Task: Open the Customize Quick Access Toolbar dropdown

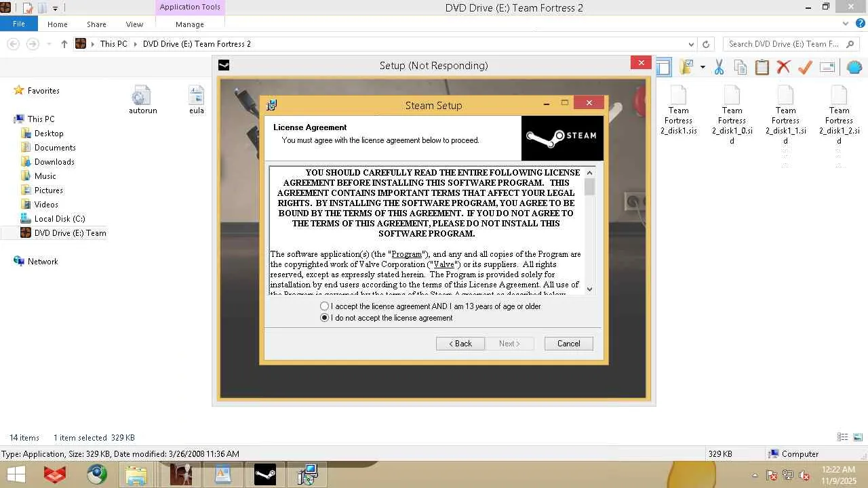Action: [55, 8]
